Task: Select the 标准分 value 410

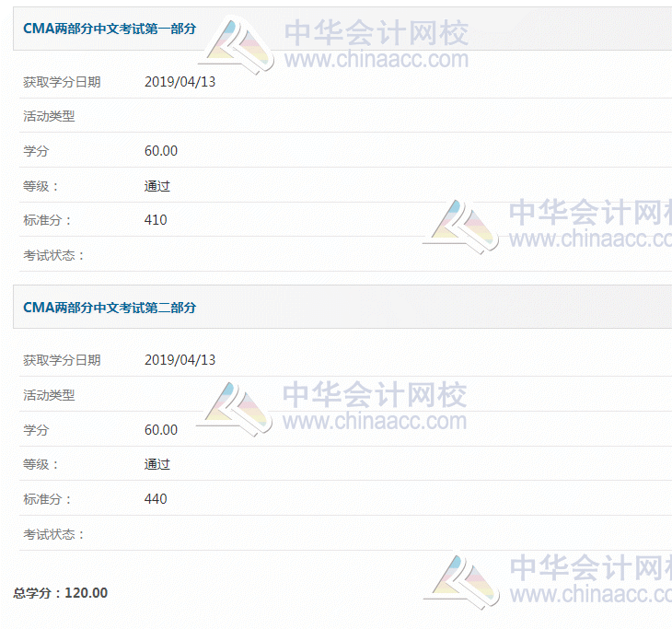Action: pyautogui.click(x=156, y=220)
